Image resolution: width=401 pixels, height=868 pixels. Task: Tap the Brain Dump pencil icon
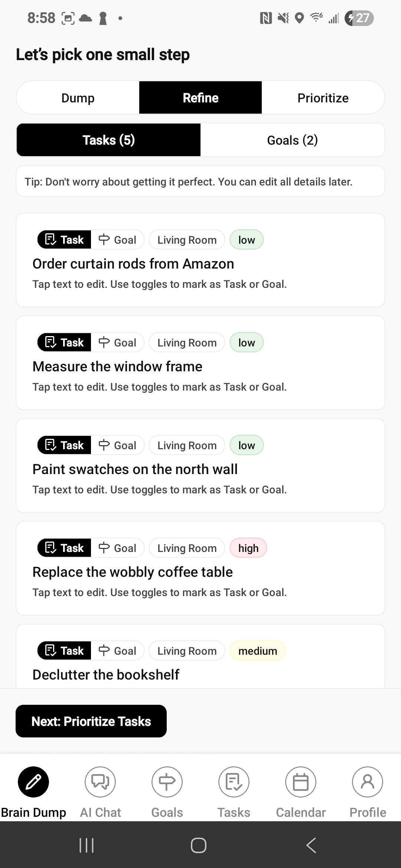click(33, 782)
